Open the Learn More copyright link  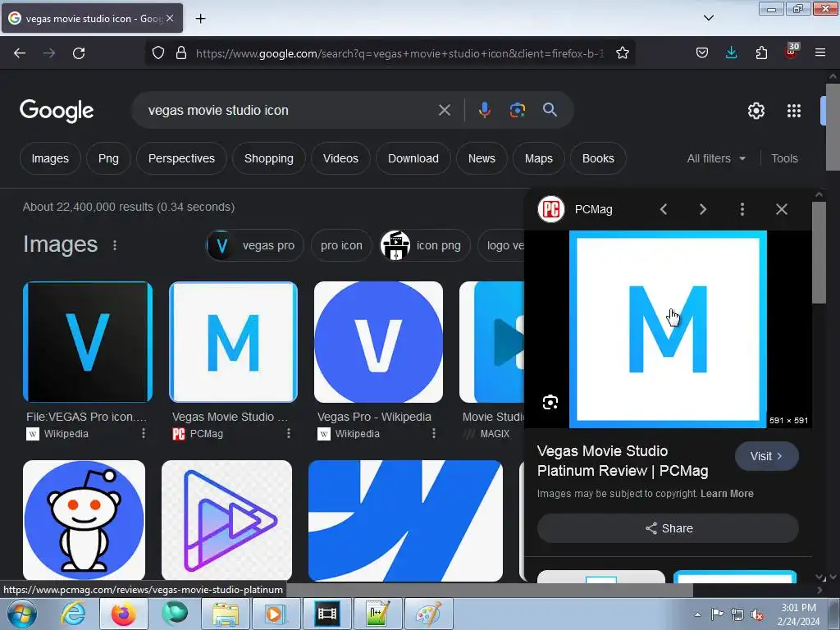(727, 493)
